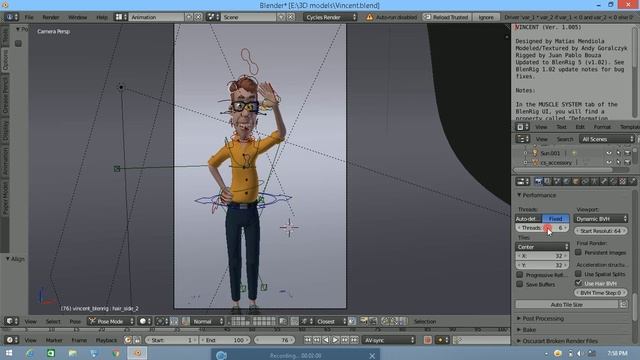Screen dimensions: 640x360
Task: Jump to the last frame
Action: tap(354, 340)
